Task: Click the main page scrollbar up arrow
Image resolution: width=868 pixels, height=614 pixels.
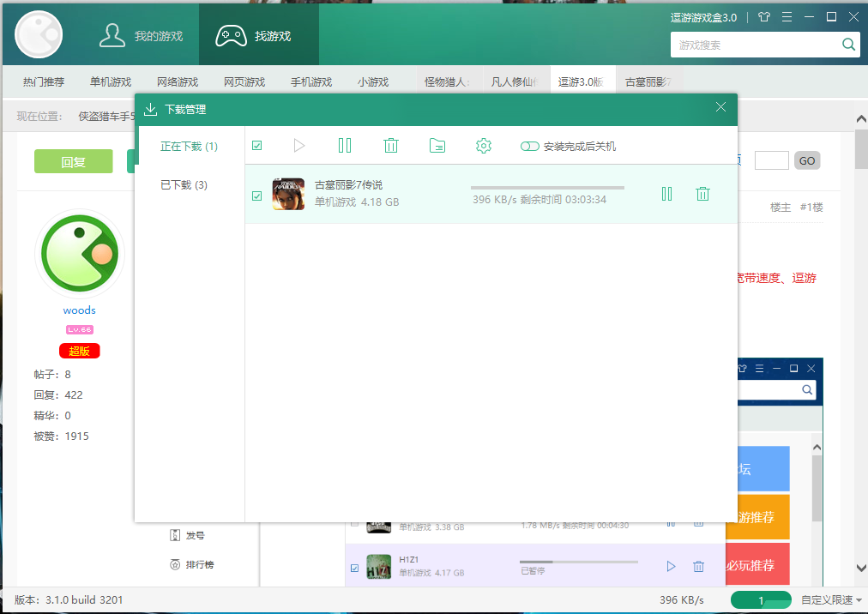Action: coord(861,119)
